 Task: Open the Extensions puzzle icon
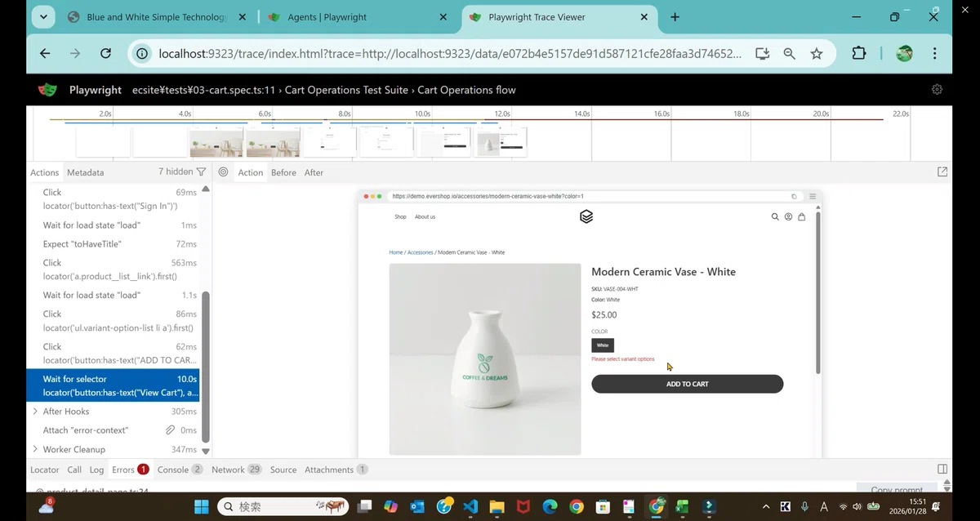[858, 53]
